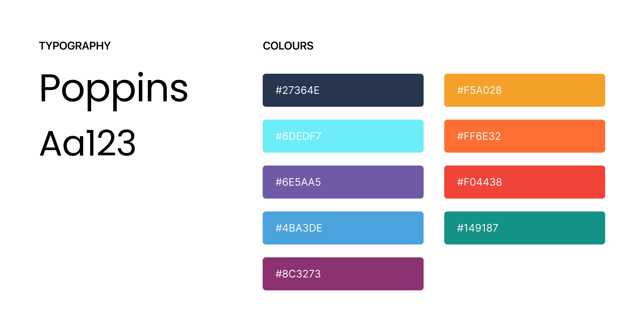Screen dimensions: 644x329
Task: Click the TYPOGRAPHY heading
Action: pos(75,46)
